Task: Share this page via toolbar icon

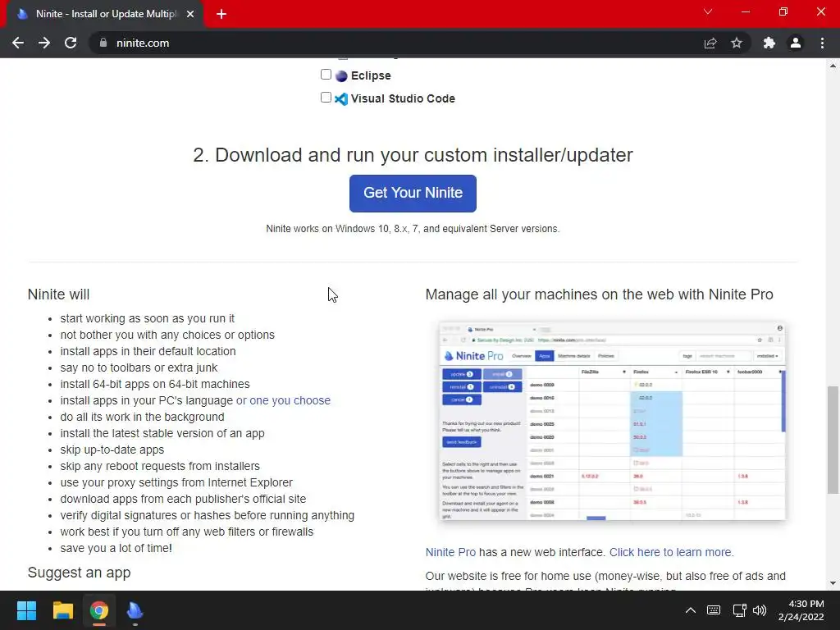Action: (710, 43)
